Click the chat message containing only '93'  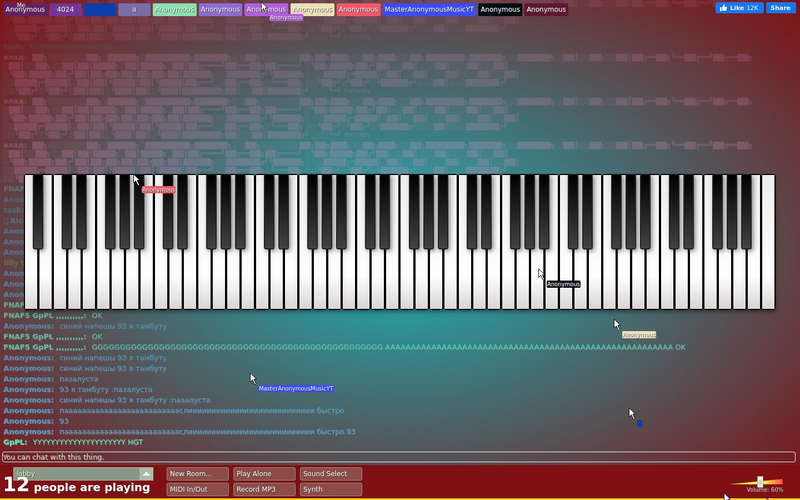click(x=64, y=421)
